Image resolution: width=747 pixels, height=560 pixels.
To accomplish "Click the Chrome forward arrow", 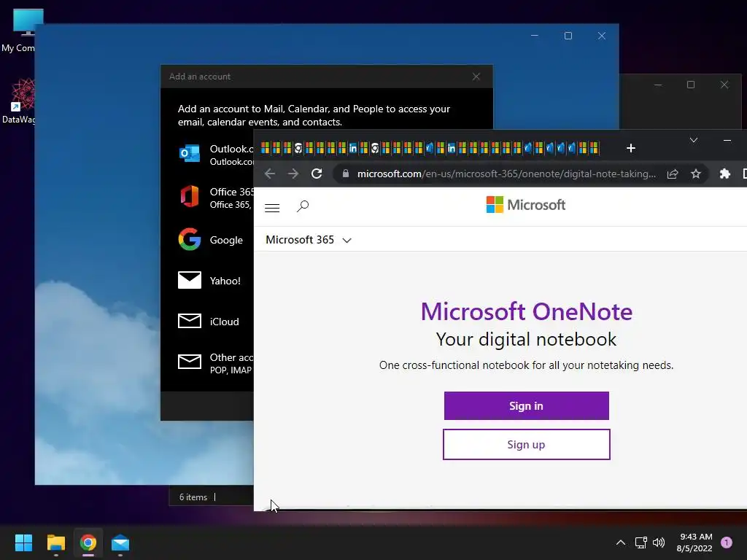I will 293,174.
